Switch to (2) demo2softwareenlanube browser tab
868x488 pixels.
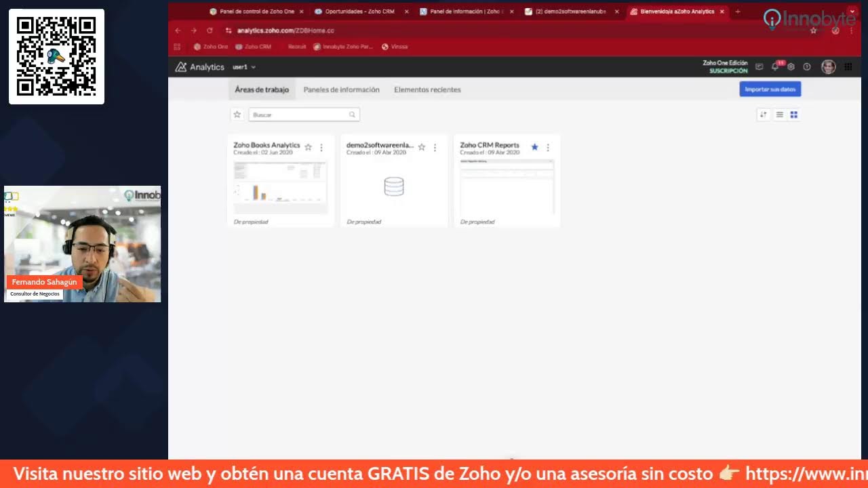point(572,12)
